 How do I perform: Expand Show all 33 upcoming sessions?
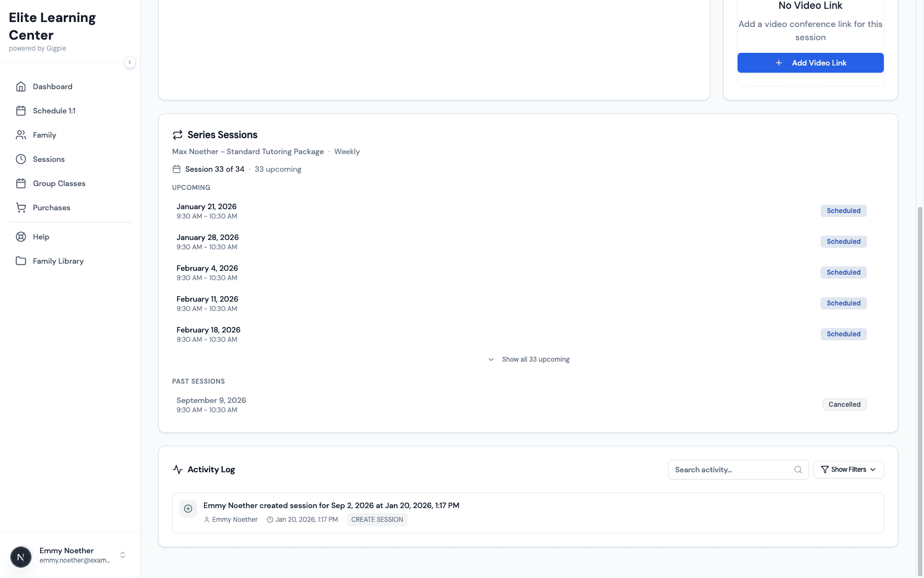[529, 359]
